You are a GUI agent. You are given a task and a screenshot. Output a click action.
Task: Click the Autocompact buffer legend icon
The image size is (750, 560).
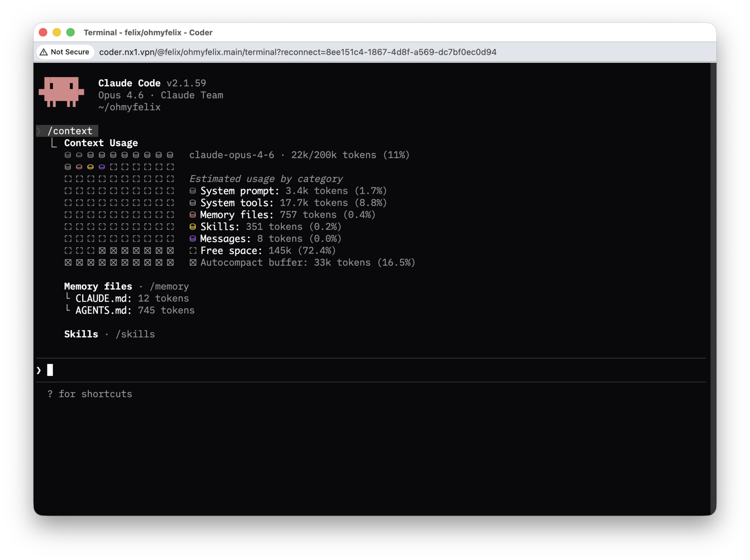pyautogui.click(x=192, y=263)
